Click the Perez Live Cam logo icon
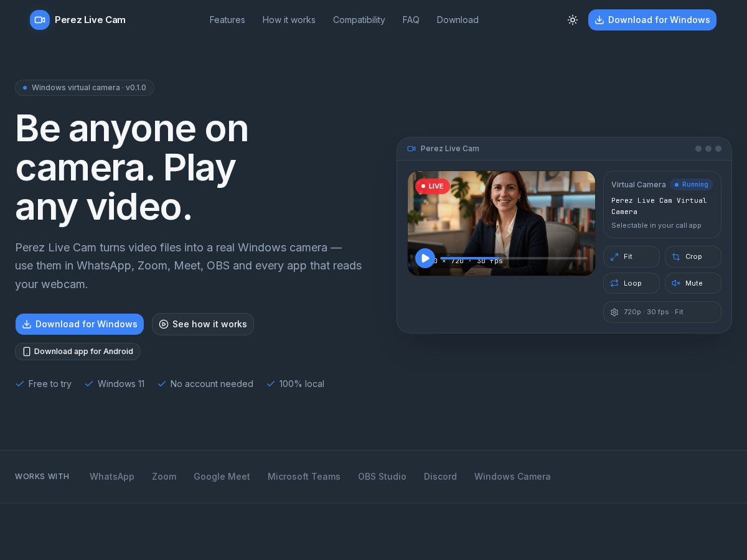This screenshot has height=560, width=747. 40,20
